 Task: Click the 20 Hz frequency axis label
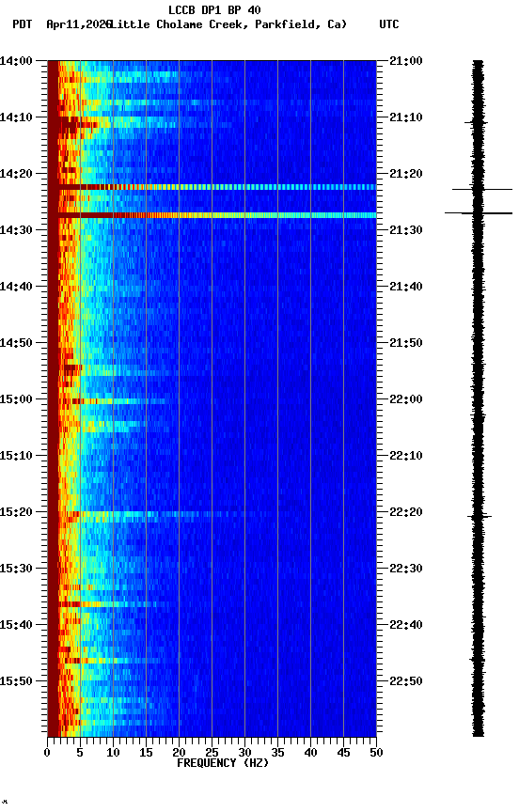coord(179,753)
